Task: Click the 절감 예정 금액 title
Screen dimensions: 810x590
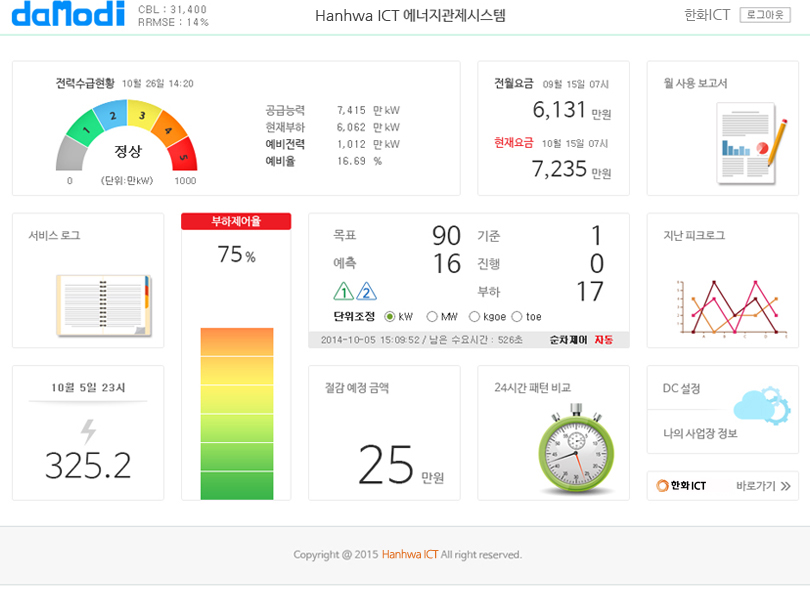Action: (x=356, y=387)
